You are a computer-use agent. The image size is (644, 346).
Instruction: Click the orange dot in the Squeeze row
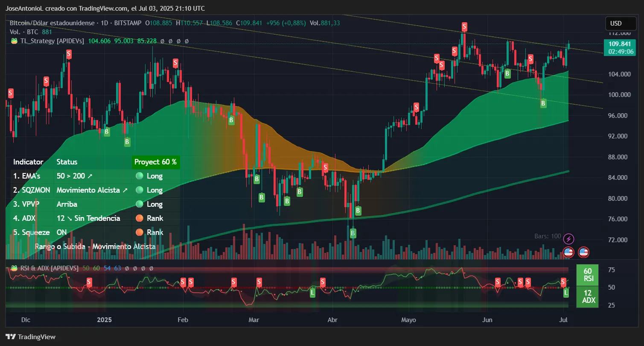click(x=139, y=232)
